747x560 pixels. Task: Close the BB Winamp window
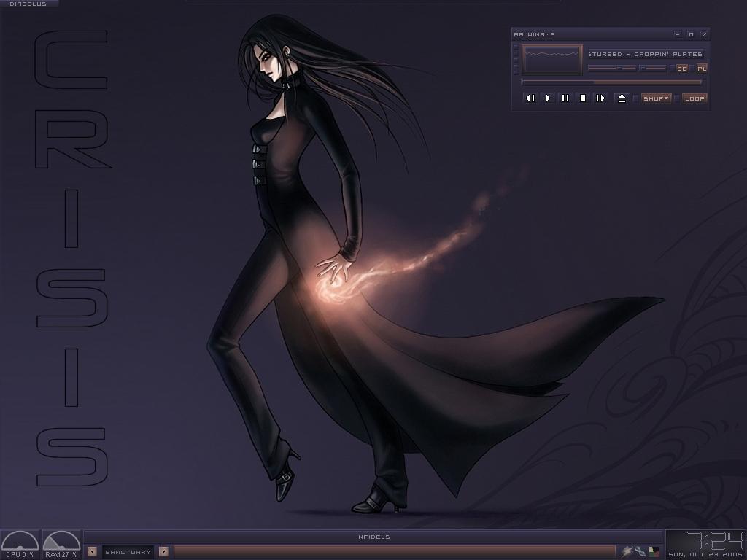pos(704,34)
